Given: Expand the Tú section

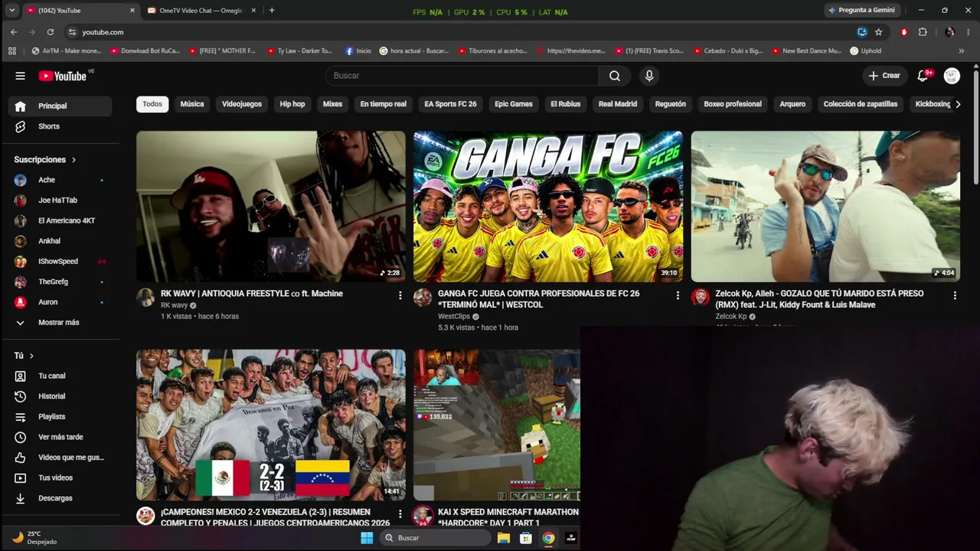Looking at the screenshot, I should point(24,356).
